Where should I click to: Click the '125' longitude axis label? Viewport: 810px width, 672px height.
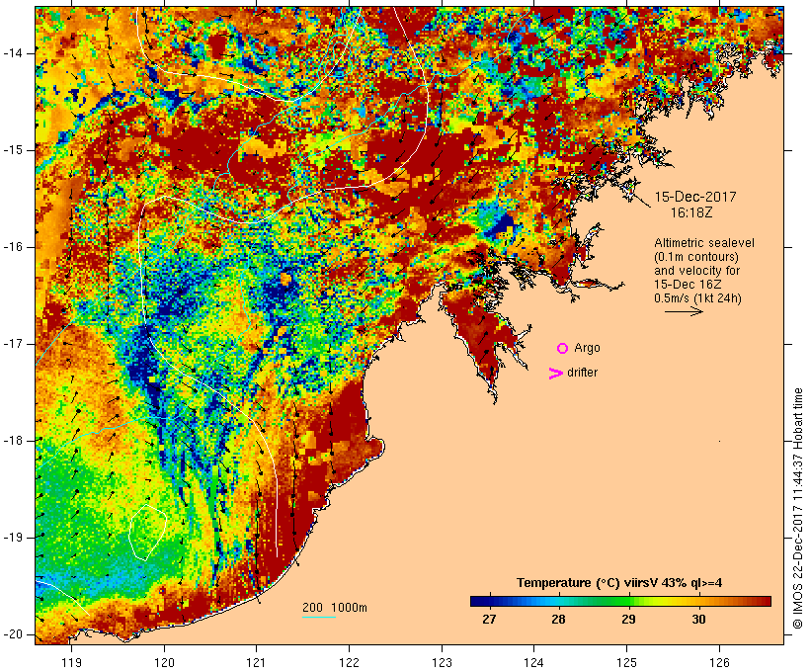[626, 662]
